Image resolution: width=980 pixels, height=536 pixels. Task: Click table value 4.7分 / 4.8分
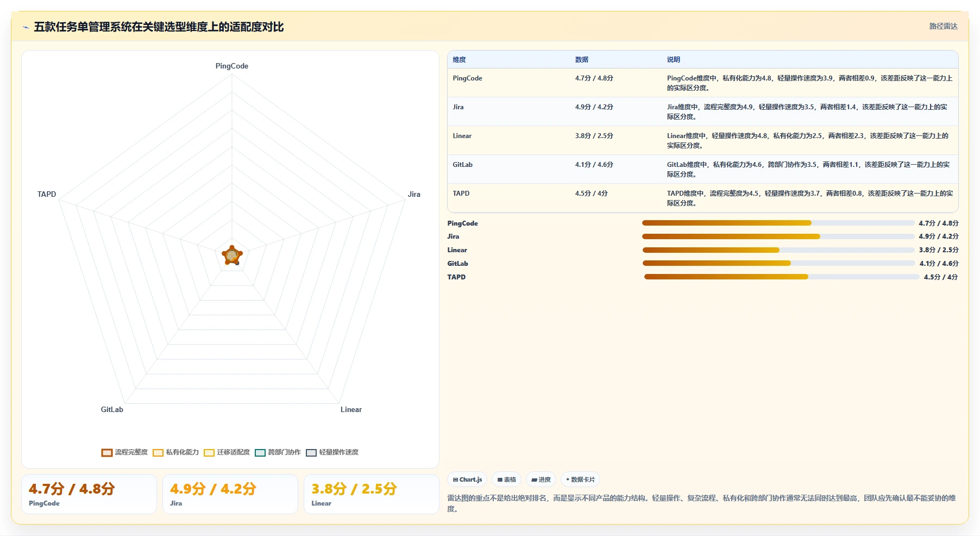594,78
